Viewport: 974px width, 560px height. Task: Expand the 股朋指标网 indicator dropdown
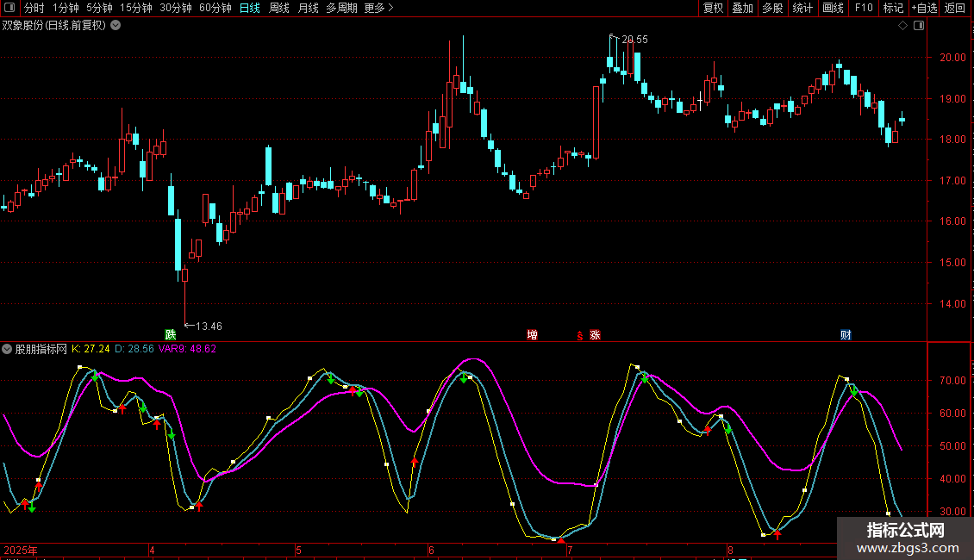pos(8,349)
